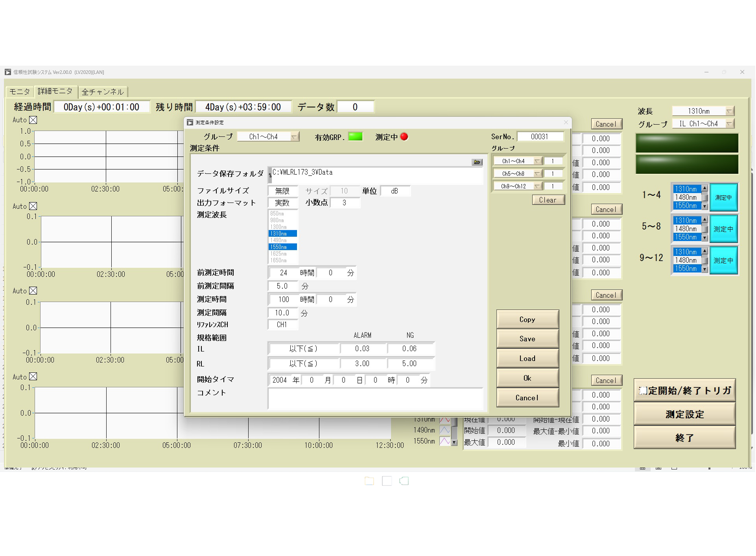Screen dimensions: 756x556
Task: Click the SerNo. 00031 field
Action: 540,137
